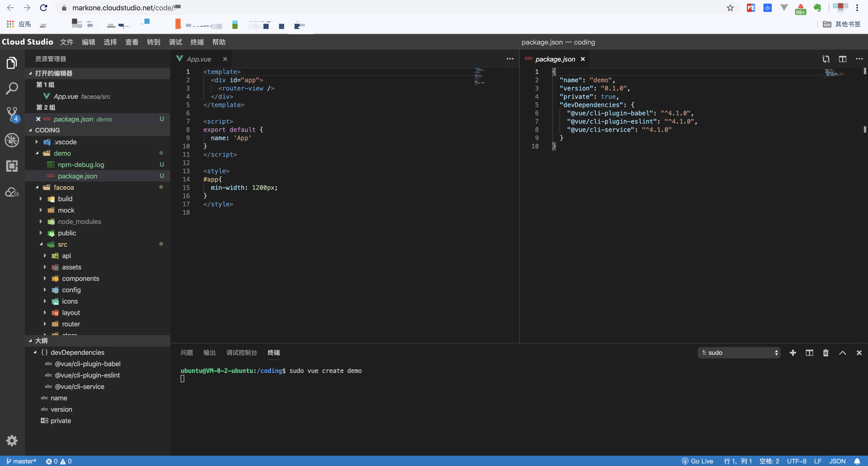The image size is (868, 466).
Task: Open the 终端 menu in menu bar
Action: click(x=197, y=42)
